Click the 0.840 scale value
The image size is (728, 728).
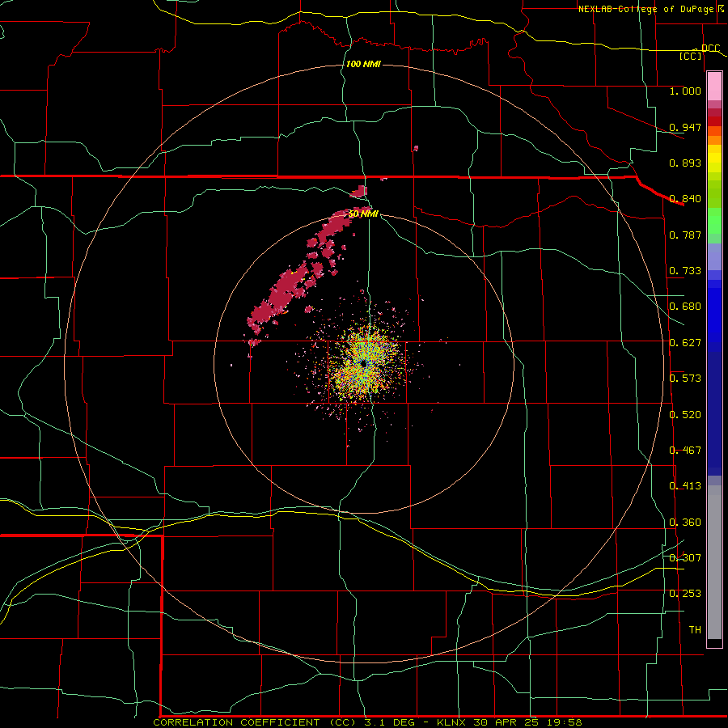click(685, 199)
